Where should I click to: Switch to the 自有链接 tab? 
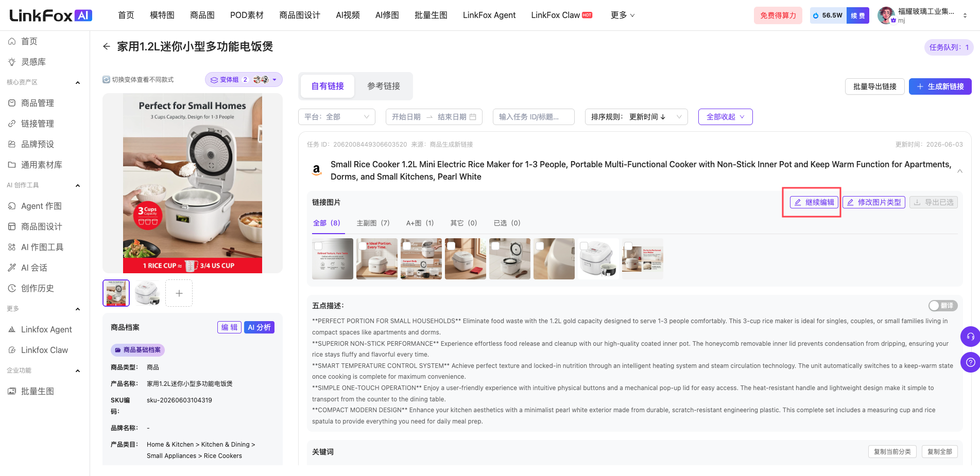pyautogui.click(x=328, y=86)
